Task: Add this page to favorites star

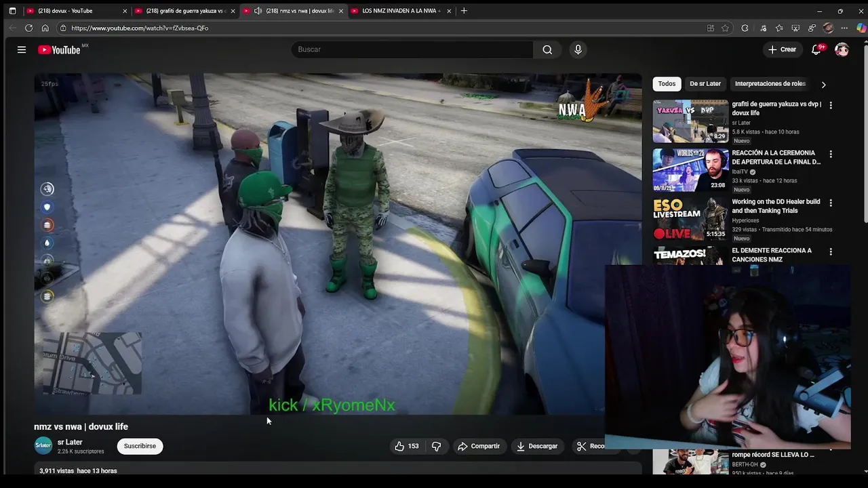Action: [x=725, y=28]
